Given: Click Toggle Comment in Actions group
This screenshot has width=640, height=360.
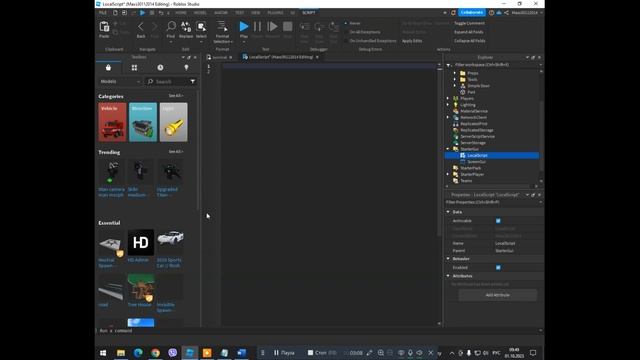Looking at the screenshot, I should click(x=469, y=23).
